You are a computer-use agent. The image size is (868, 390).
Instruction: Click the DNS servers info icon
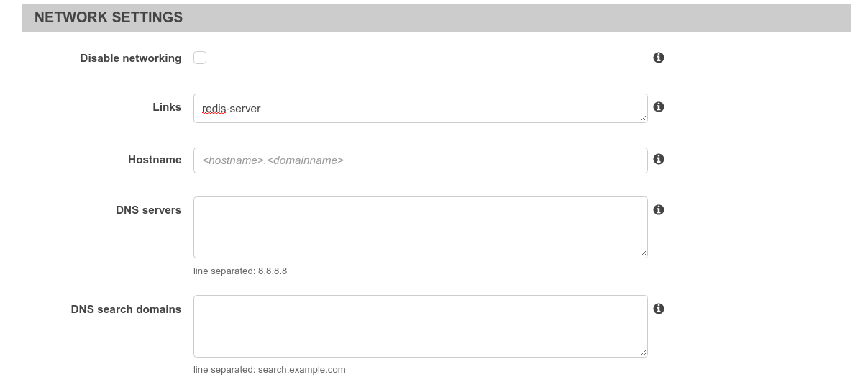(658, 210)
